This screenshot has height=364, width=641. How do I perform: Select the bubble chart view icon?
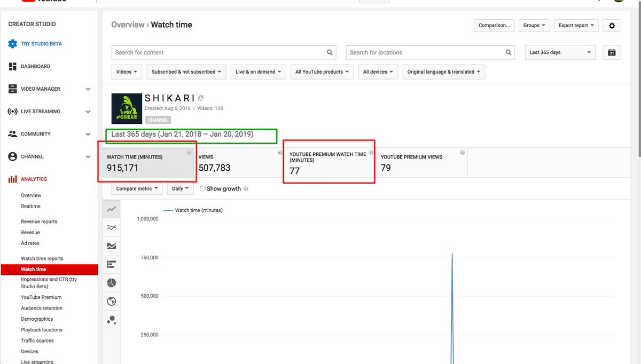(111, 320)
